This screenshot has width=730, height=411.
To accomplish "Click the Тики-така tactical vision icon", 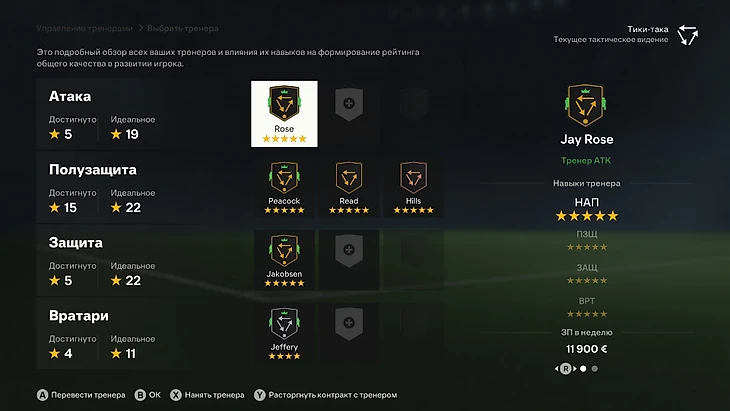I will (x=687, y=35).
